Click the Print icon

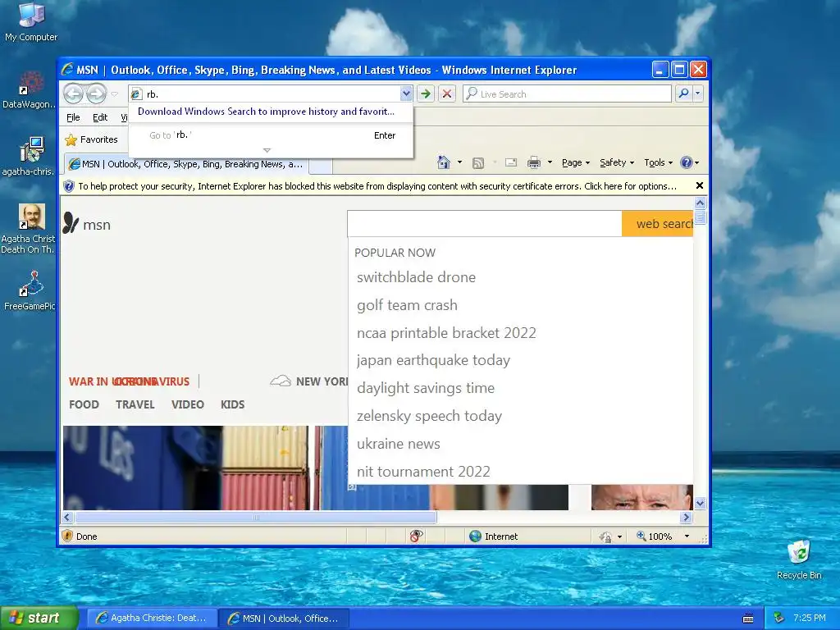click(534, 162)
